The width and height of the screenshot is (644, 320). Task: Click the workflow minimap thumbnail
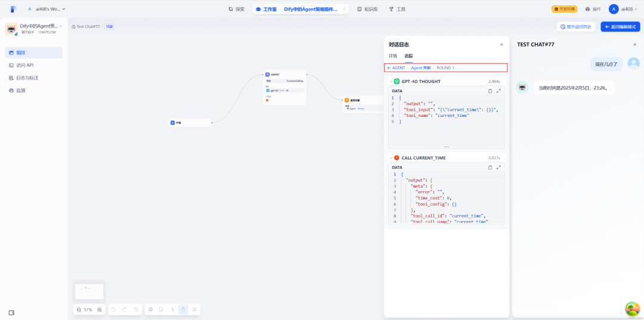[x=89, y=291]
